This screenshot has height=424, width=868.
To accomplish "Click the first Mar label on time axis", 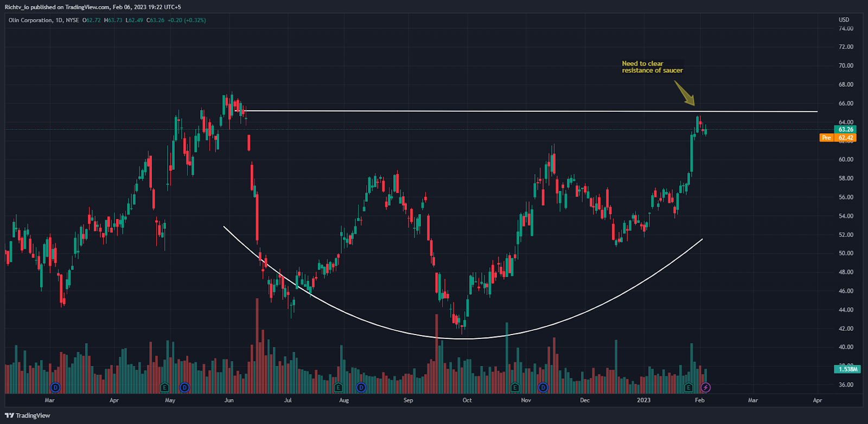I will tap(49, 400).
